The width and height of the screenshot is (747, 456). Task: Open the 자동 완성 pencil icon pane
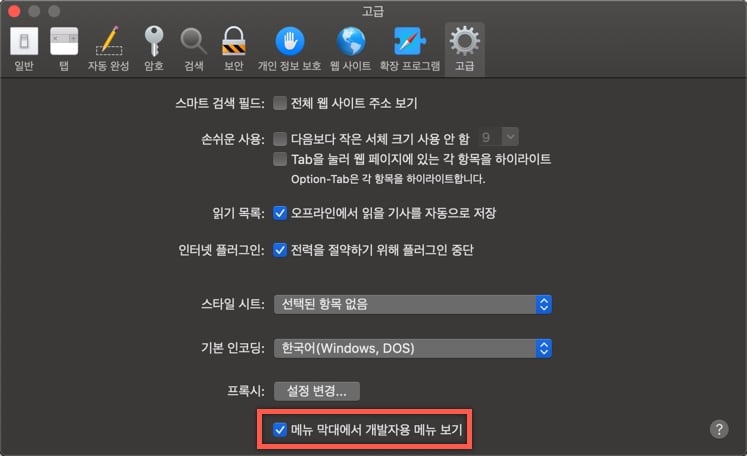point(109,49)
